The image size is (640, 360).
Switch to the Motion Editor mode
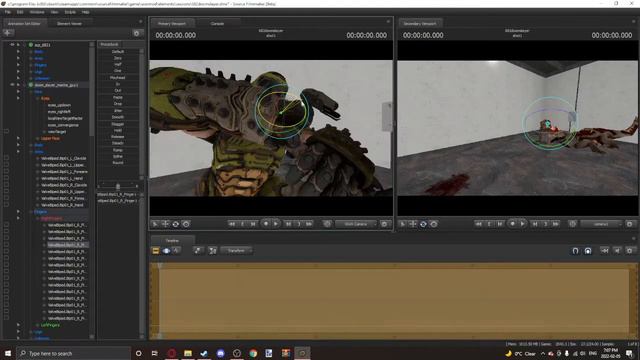click(166, 251)
